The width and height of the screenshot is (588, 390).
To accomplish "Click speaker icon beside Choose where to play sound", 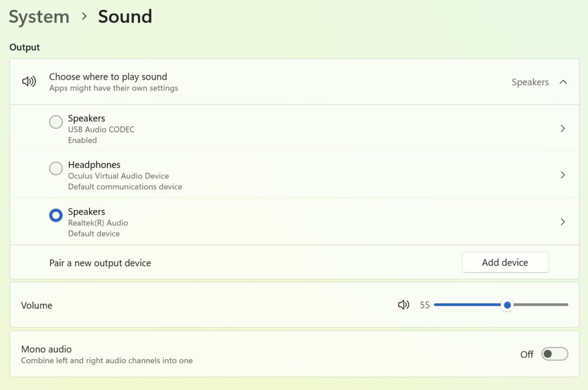I will click(x=29, y=82).
